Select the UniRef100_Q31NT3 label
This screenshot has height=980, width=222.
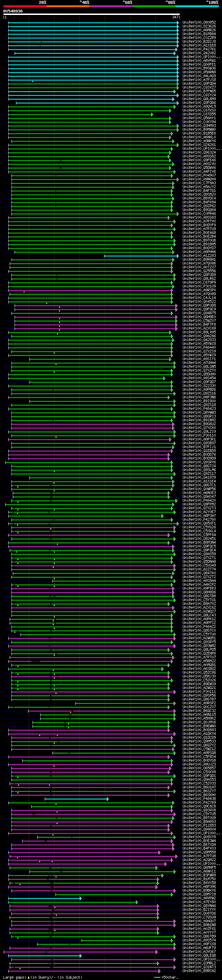[199, 967]
